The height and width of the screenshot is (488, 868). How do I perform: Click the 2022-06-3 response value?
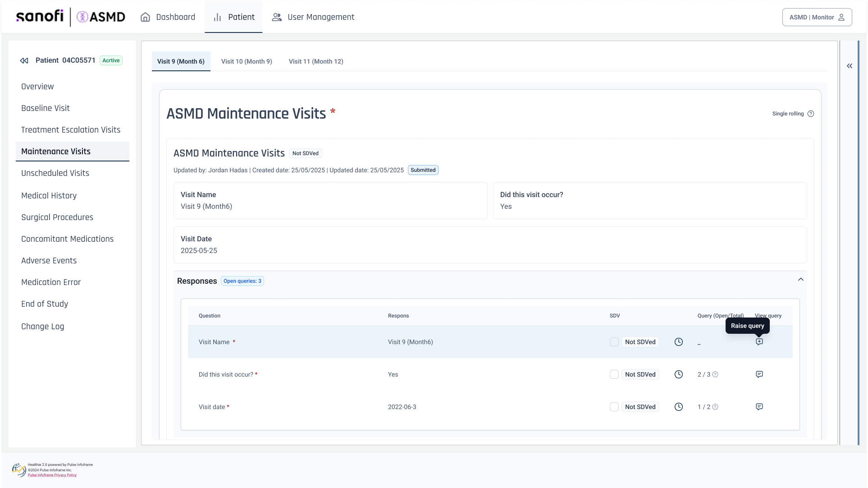pyautogui.click(x=402, y=407)
